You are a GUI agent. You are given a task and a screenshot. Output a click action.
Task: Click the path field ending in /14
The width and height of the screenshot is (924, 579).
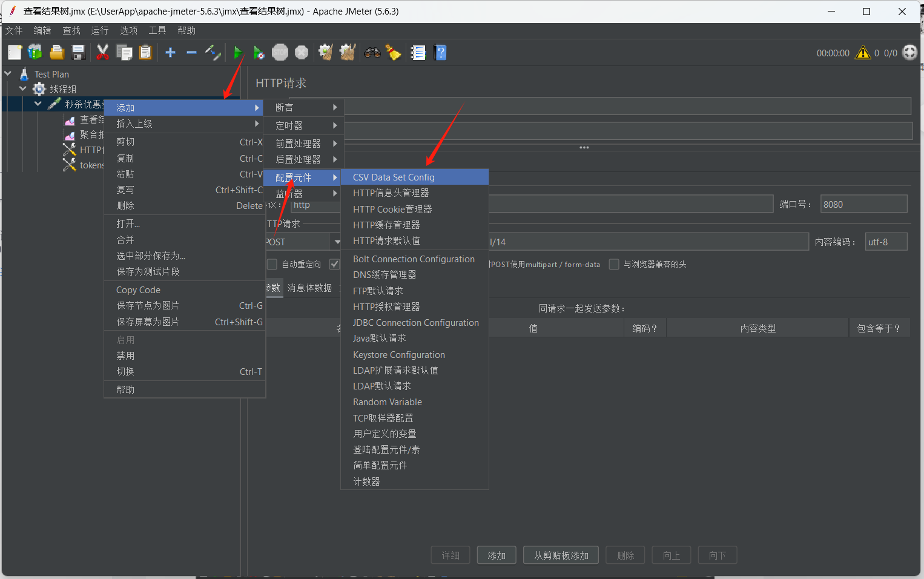tap(648, 242)
